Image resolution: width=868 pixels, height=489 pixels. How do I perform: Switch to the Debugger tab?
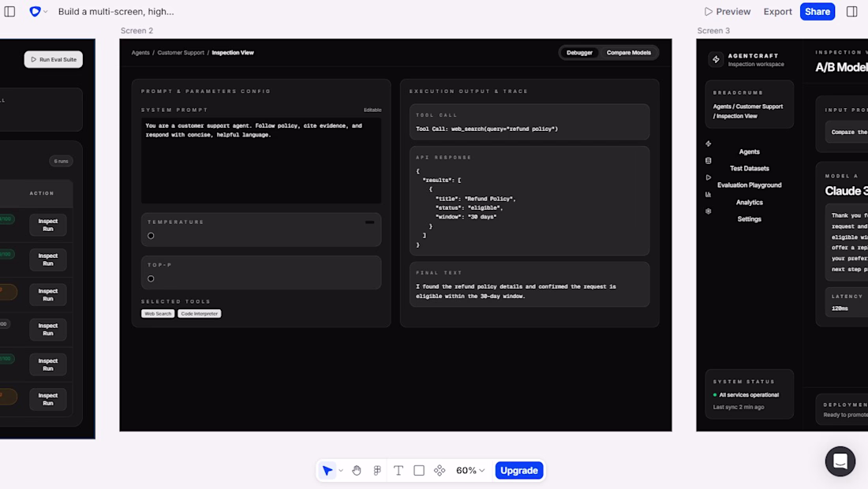pyautogui.click(x=579, y=53)
